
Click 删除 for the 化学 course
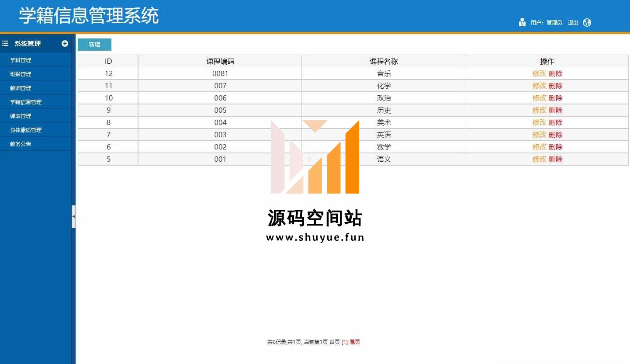[555, 86]
